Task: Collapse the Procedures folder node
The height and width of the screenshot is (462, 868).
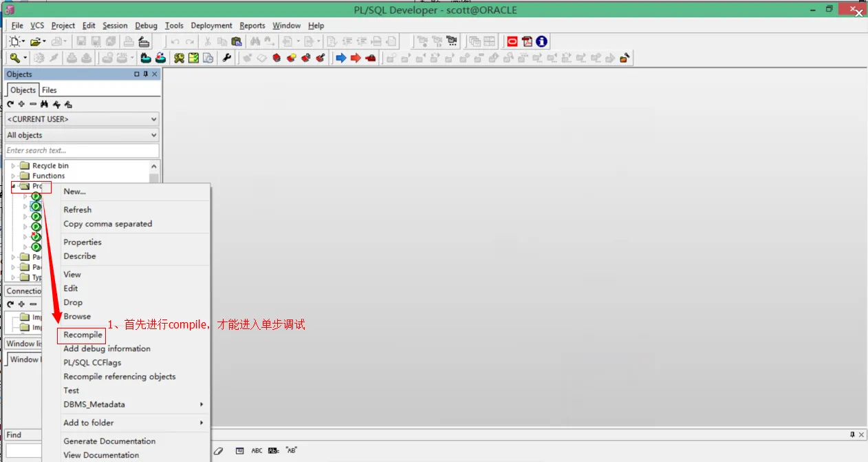Action: coord(13,186)
